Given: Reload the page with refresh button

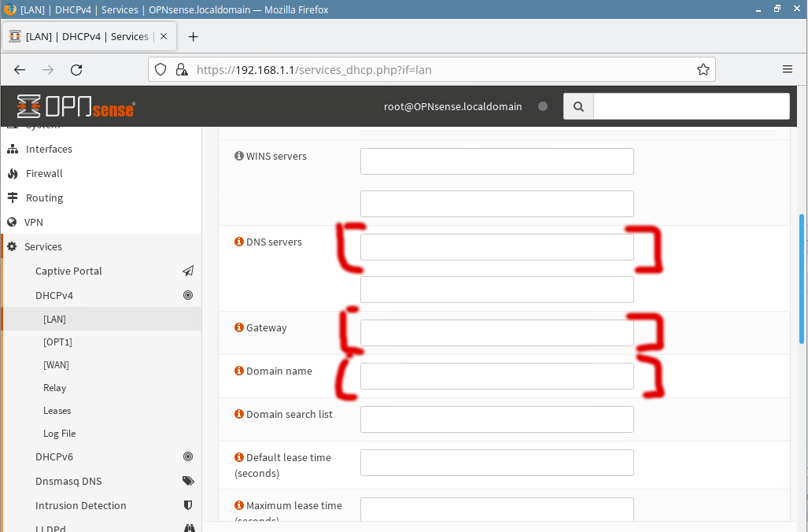Looking at the screenshot, I should pyautogui.click(x=76, y=69).
